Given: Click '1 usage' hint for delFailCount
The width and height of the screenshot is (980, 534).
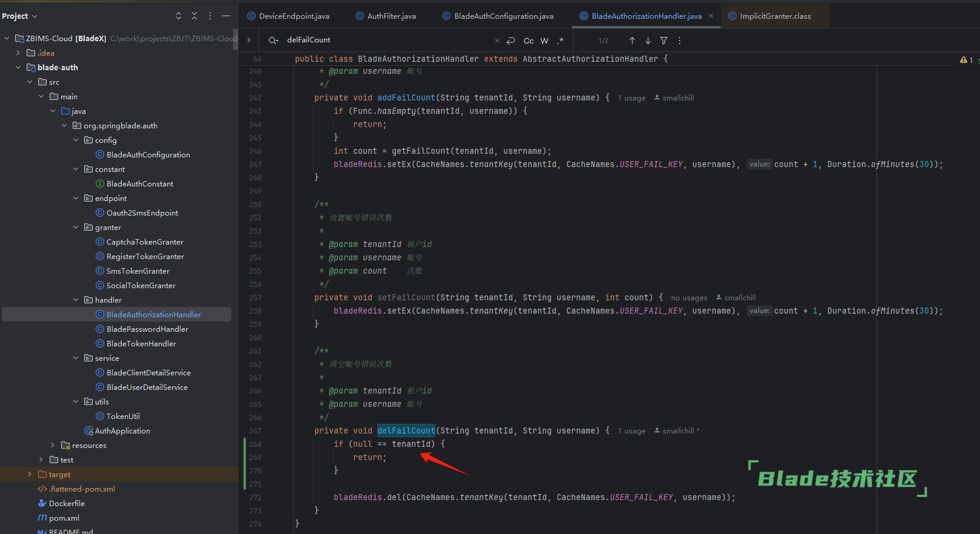Looking at the screenshot, I should tap(632, 431).
